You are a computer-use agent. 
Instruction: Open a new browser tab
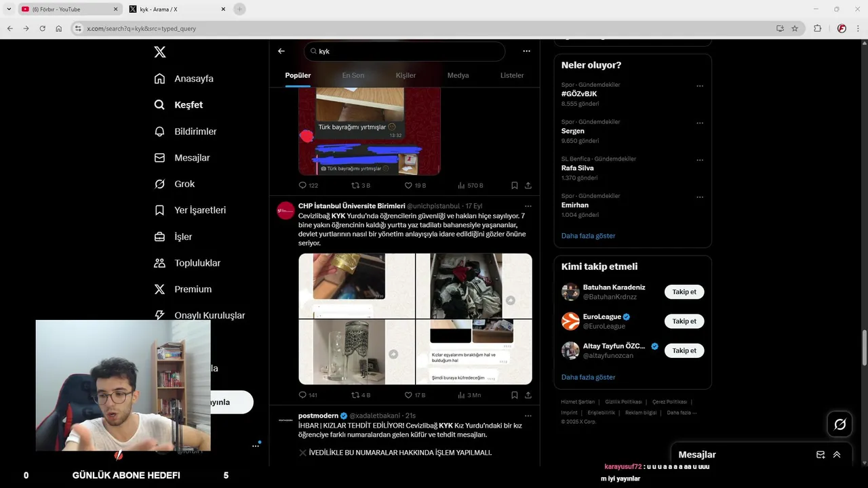click(x=239, y=9)
